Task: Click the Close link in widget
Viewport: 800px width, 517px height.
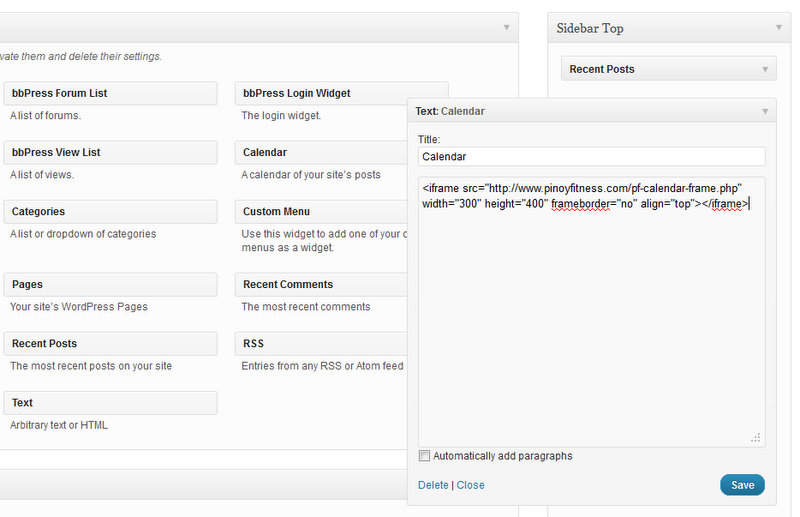Action: point(470,485)
